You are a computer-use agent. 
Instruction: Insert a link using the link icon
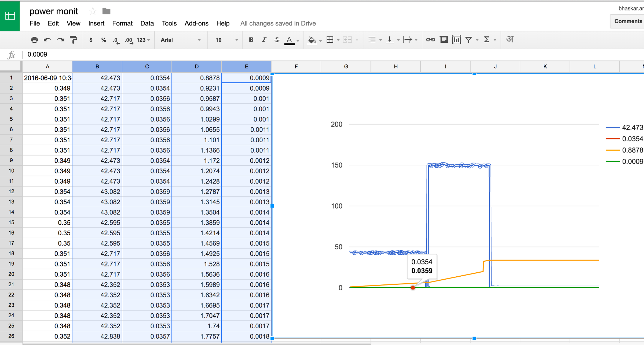[431, 40]
